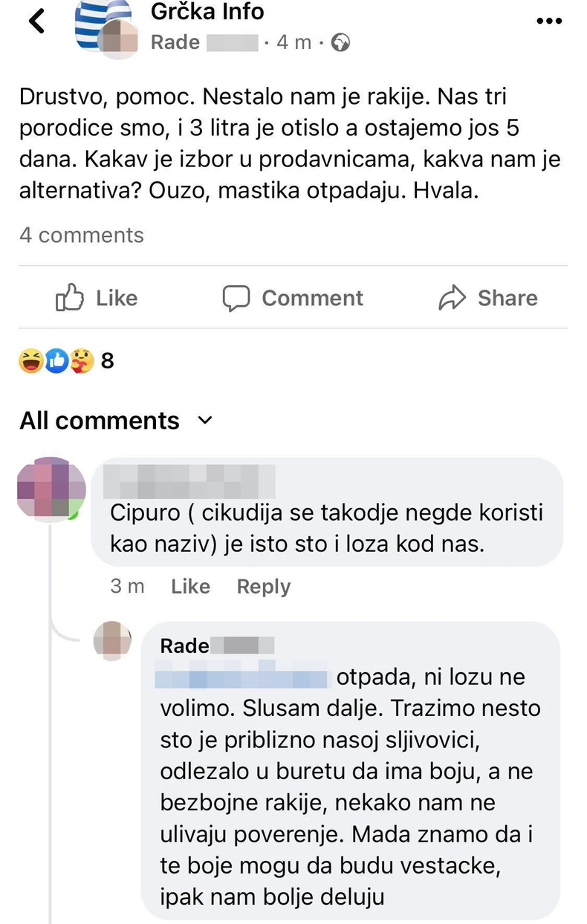Screen dimensions: 587x924
Task: Click the laughing emoji reaction icon
Action: tap(29, 361)
